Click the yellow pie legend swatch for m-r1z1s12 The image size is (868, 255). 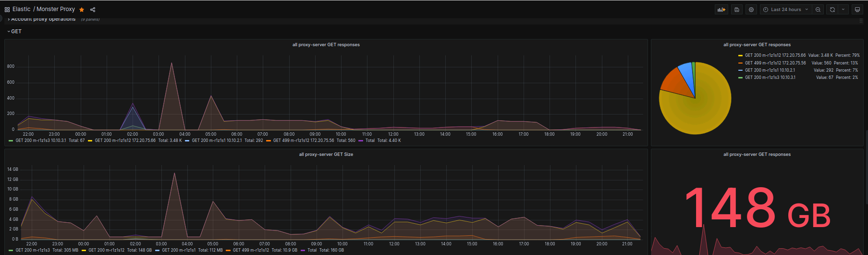tap(741, 55)
